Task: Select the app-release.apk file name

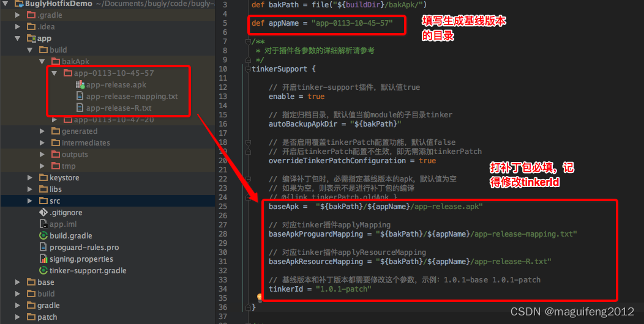Action: [x=116, y=85]
